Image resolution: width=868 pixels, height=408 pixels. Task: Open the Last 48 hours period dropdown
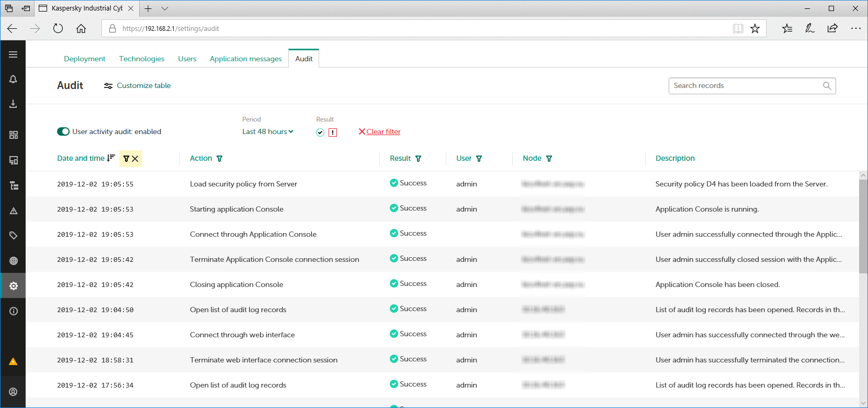[x=267, y=131]
